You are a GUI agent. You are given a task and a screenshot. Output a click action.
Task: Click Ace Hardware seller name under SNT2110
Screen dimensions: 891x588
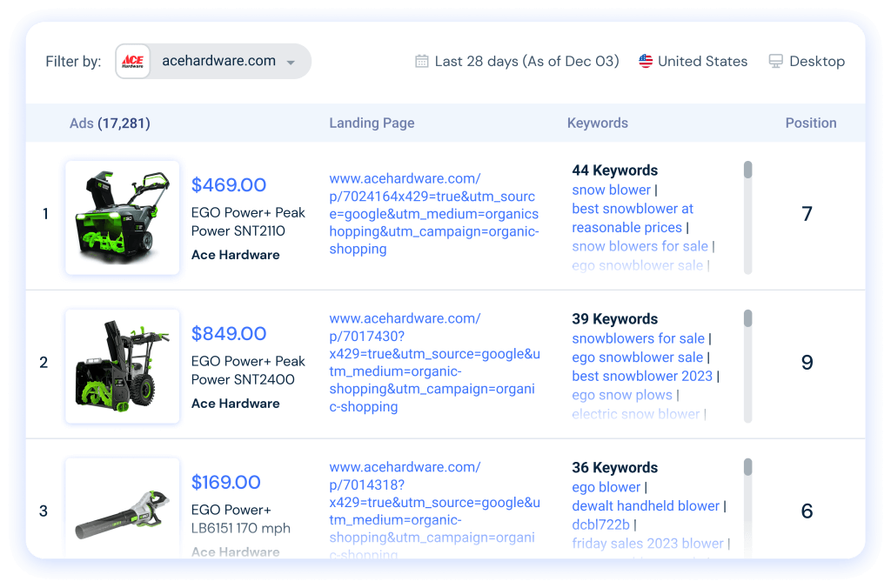pos(235,255)
